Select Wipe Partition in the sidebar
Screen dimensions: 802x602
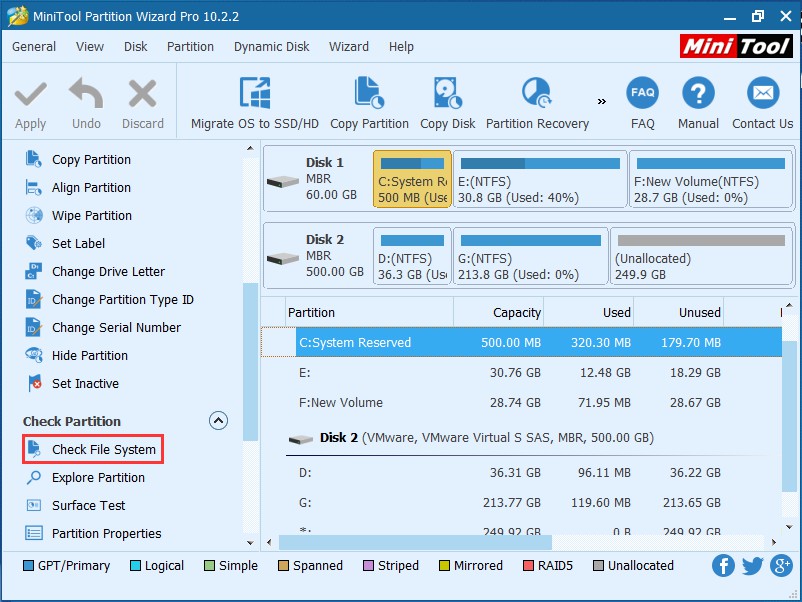[x=92, y=216]
